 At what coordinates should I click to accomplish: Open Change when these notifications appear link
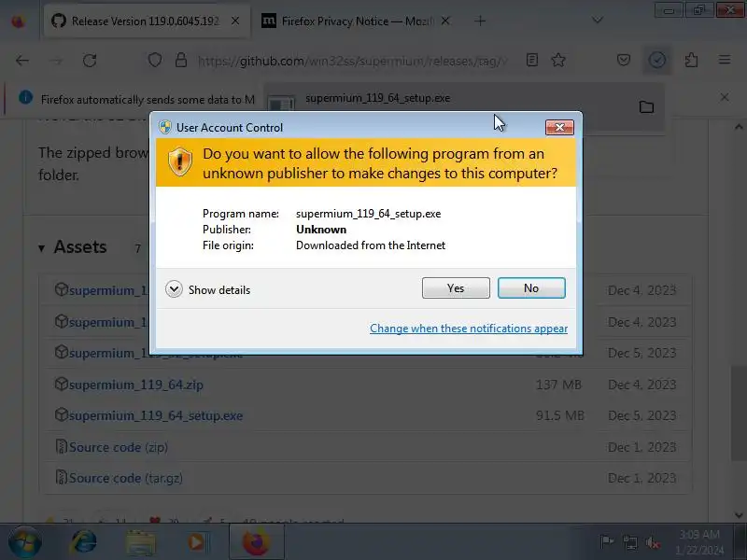469,329
